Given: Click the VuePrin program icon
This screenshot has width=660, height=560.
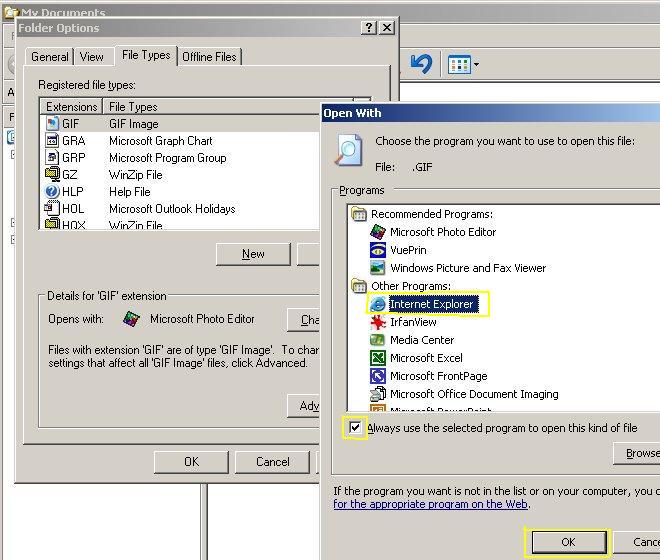Looking at the screenshot, I should pyautogui.click(x=378, y=250).
